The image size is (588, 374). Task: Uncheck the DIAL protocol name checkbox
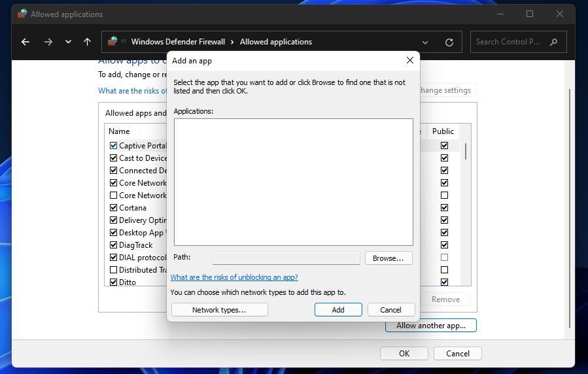click(113, 257)
